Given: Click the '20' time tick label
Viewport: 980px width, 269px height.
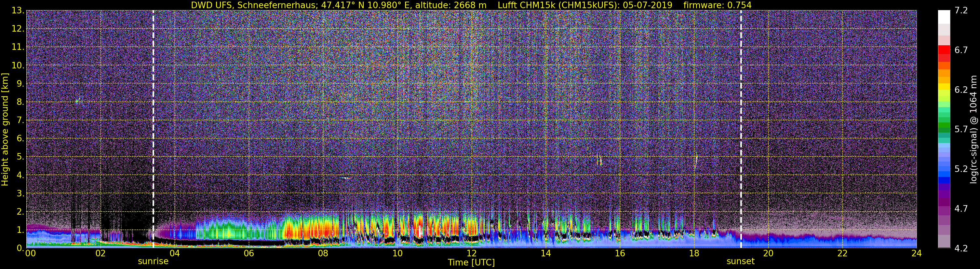Looking at the screenshot, I should click(x=768, y=254).
